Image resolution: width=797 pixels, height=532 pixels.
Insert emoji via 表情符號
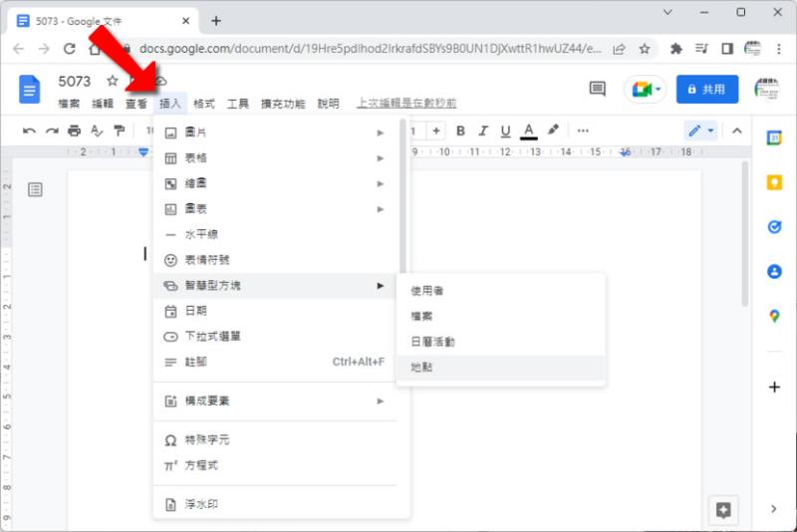pos(275,260)
